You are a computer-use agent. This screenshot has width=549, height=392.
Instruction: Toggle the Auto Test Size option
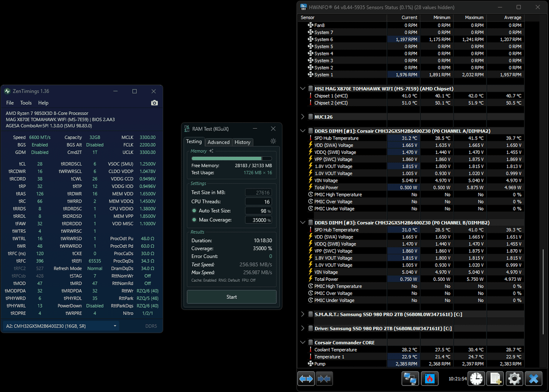point(194,211)
